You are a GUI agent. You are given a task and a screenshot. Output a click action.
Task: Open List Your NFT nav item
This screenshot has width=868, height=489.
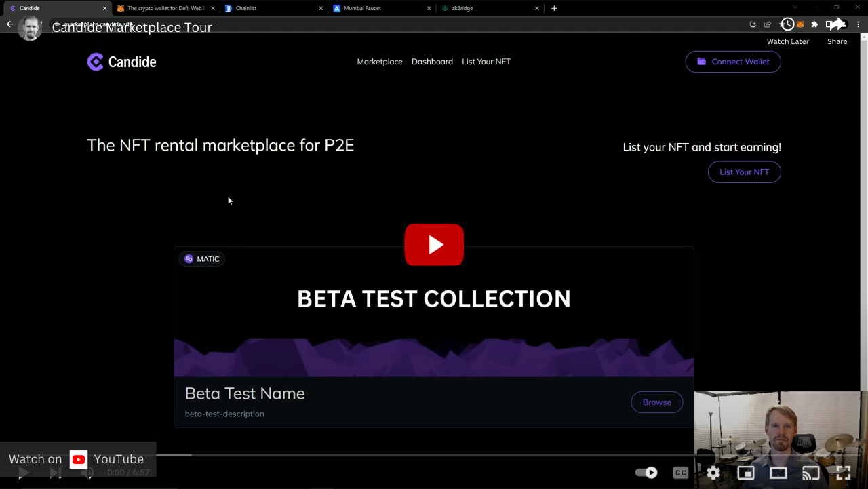486,62
